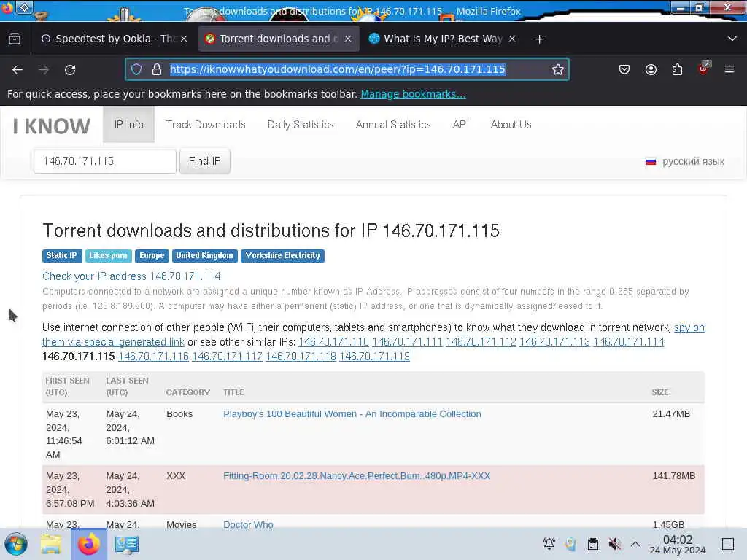Open the Extensions puzzle icon
Image resolution: width=747 pixels, height=560 pixels.
click(677, 70)
